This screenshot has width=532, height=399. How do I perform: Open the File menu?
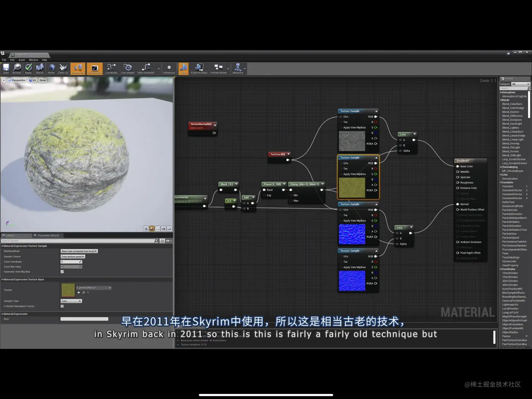(4, 60)
